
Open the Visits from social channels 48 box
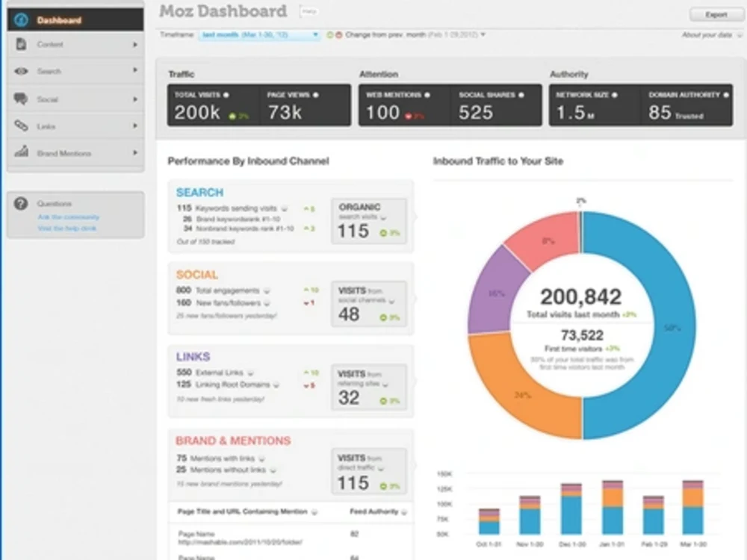(369, 304)
